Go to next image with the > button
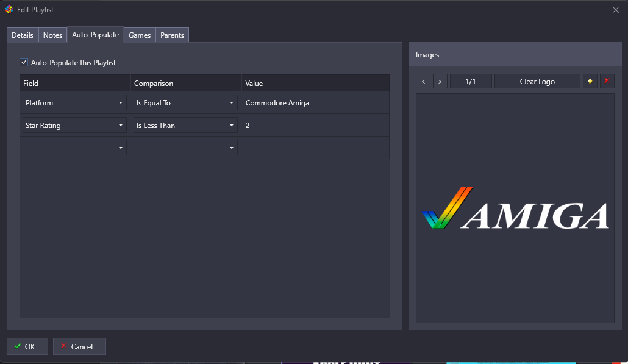 440,81
